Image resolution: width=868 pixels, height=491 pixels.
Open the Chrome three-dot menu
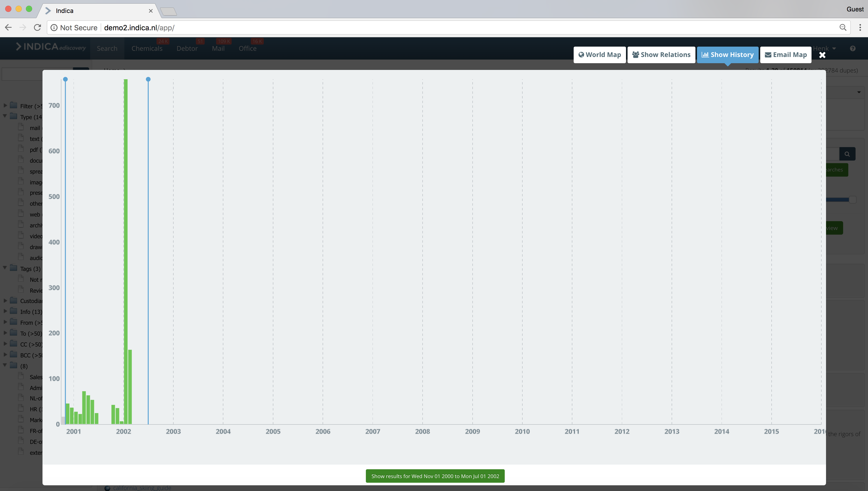tap(860, 28)
